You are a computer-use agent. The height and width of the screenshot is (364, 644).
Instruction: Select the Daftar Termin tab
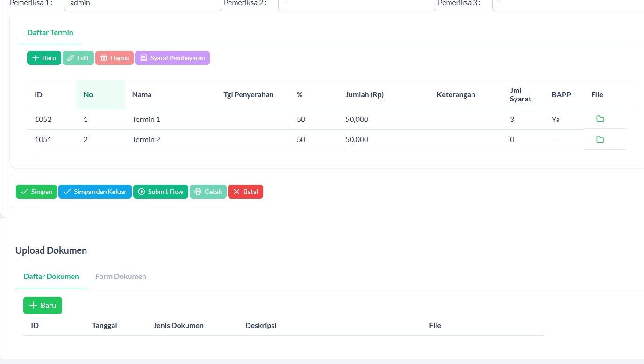[x=50, y=33]
